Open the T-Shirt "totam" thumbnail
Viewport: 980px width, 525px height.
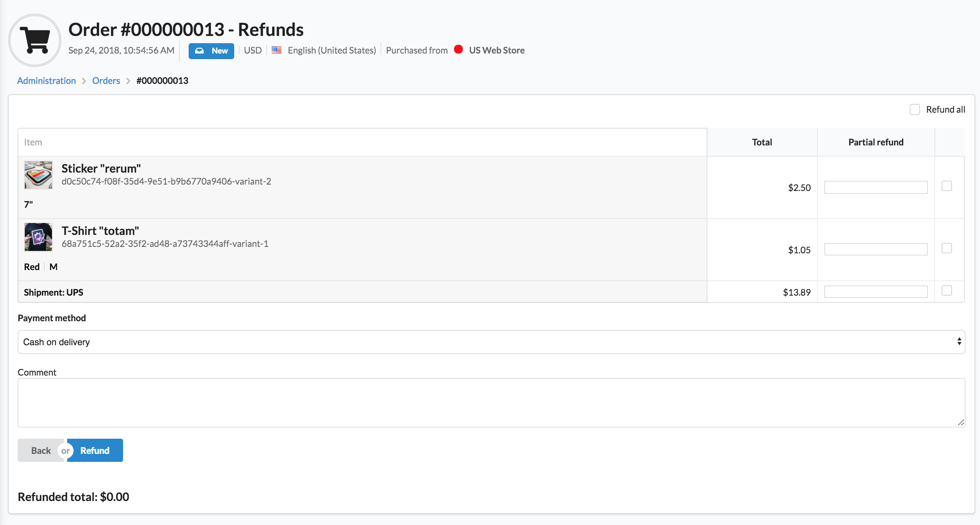(38, 237)
